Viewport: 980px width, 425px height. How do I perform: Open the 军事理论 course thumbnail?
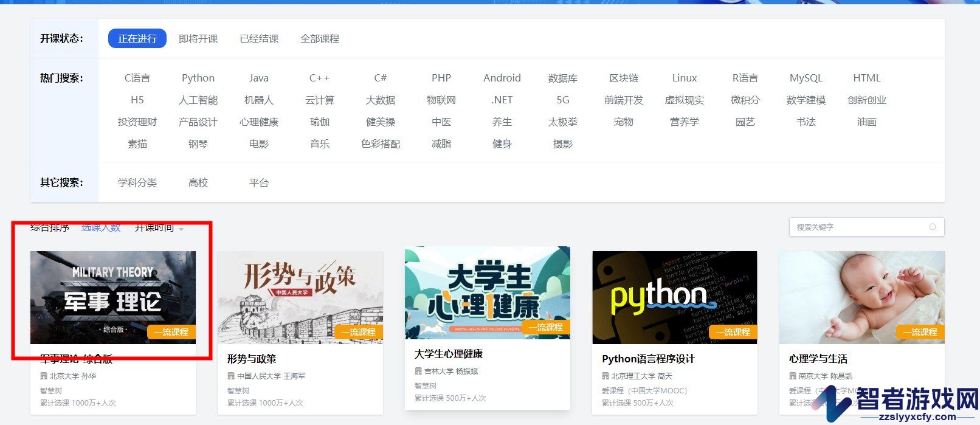click(113, 297)
